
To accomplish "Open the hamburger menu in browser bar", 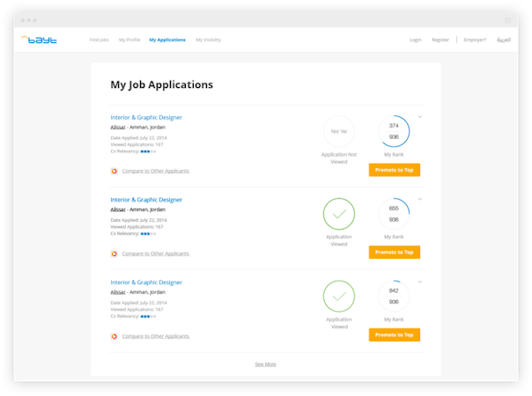I will point(507,20).
